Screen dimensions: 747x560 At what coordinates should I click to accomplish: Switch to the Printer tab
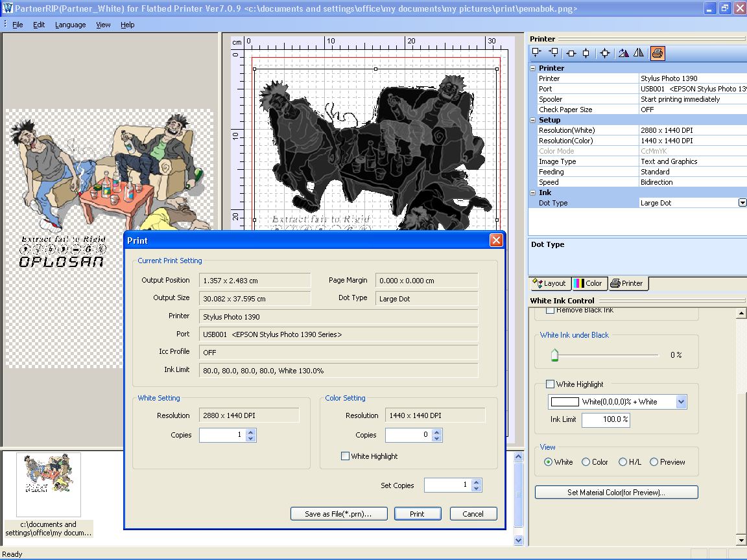628,283
